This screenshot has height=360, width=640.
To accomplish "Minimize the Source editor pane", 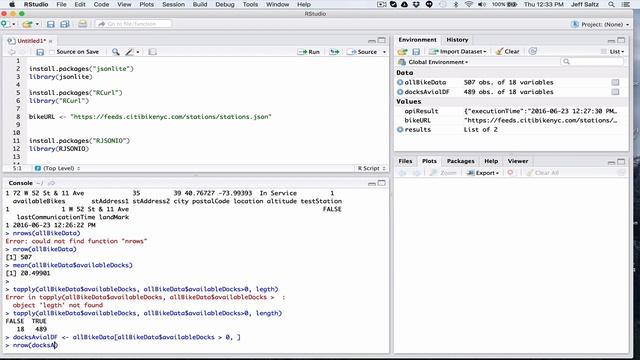I will 371,40.
